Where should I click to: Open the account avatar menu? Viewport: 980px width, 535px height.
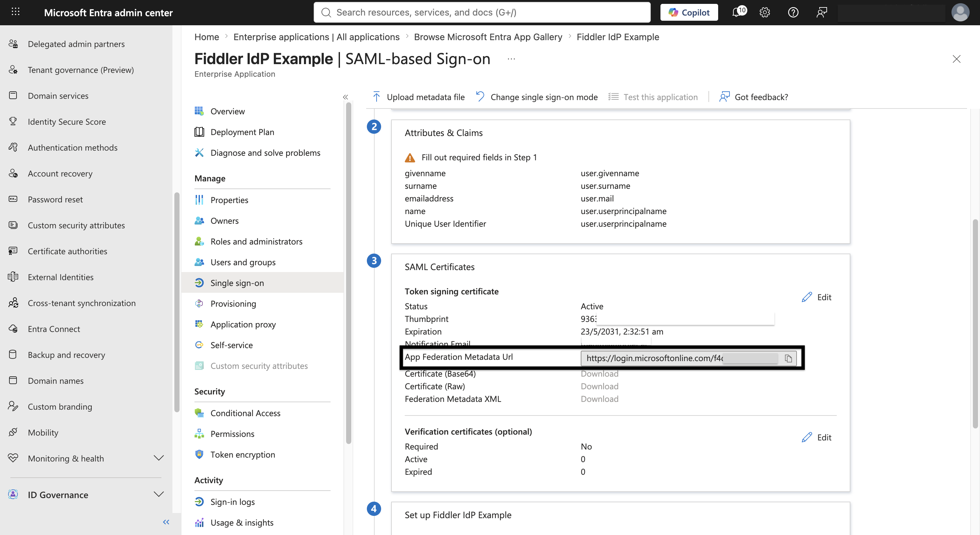(x=960, y=13)
